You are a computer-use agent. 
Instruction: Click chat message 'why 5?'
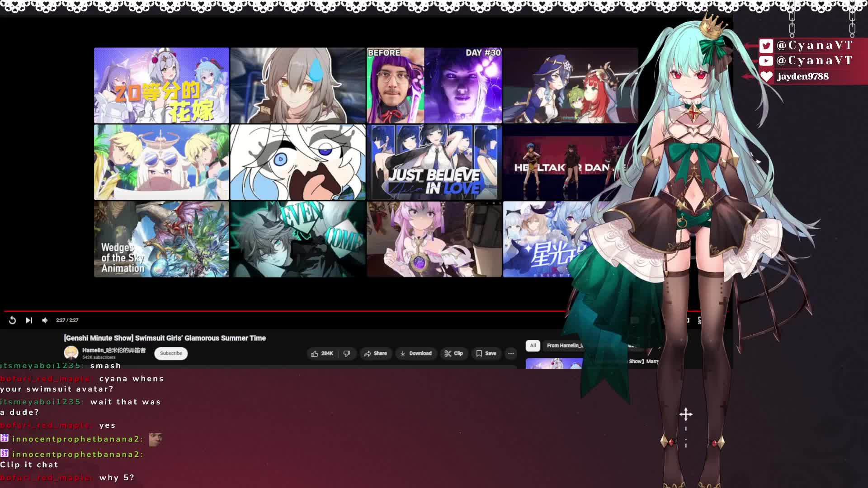[117, 478]
